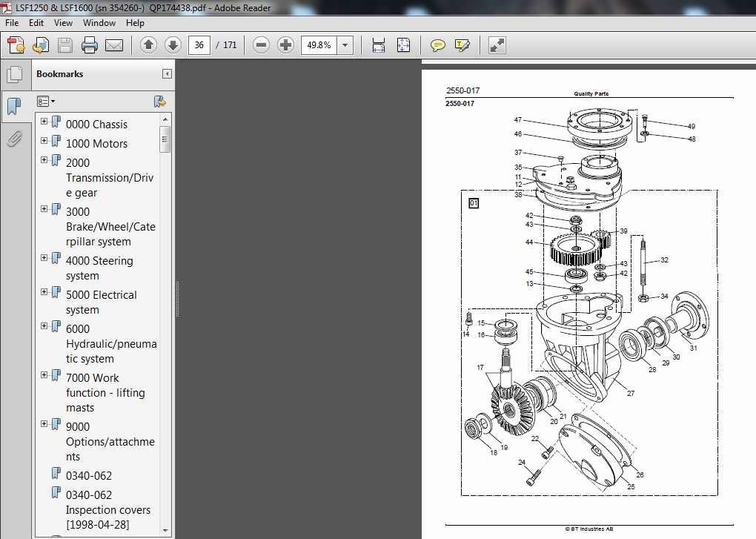Viewport: 756px width, 539px height.
Task: Expand 5000 Electrical system bookmark
Action: 44,291
